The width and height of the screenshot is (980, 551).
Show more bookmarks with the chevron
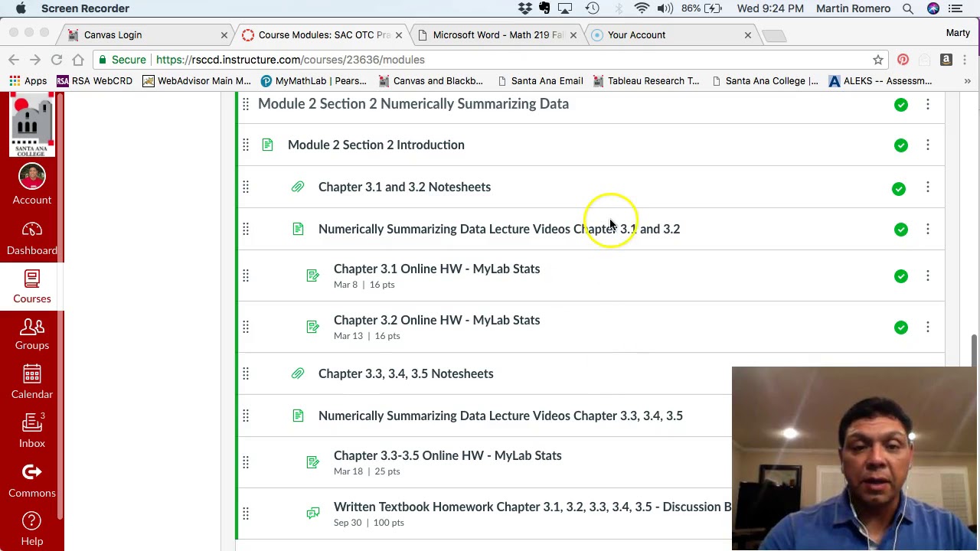pos(967,80)
